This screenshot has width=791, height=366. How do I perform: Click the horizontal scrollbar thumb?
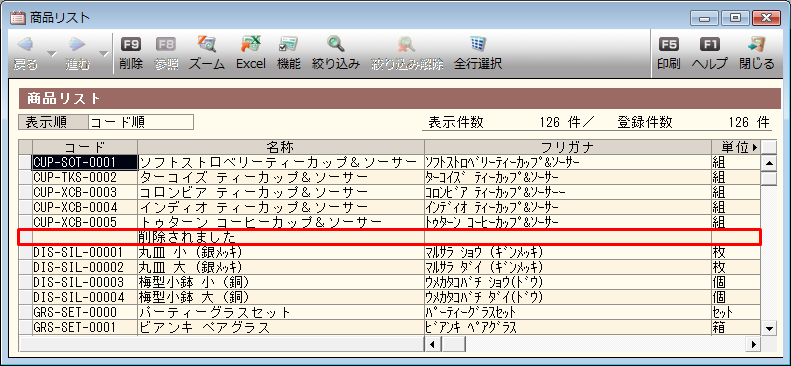(x=454, y=344)
